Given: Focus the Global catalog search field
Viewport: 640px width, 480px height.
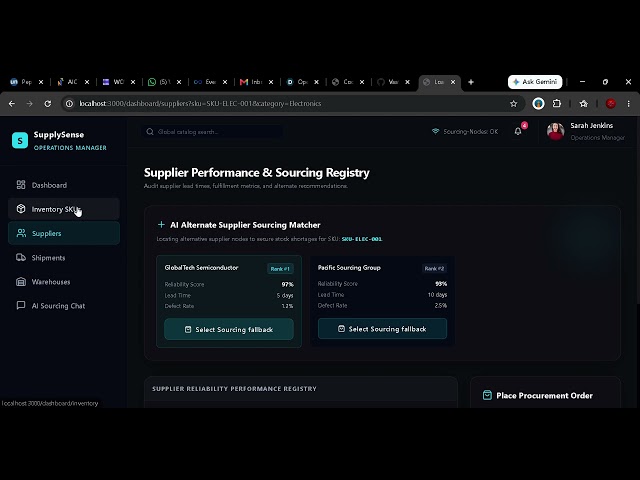Looking at the screenshot, I should 212,132.
